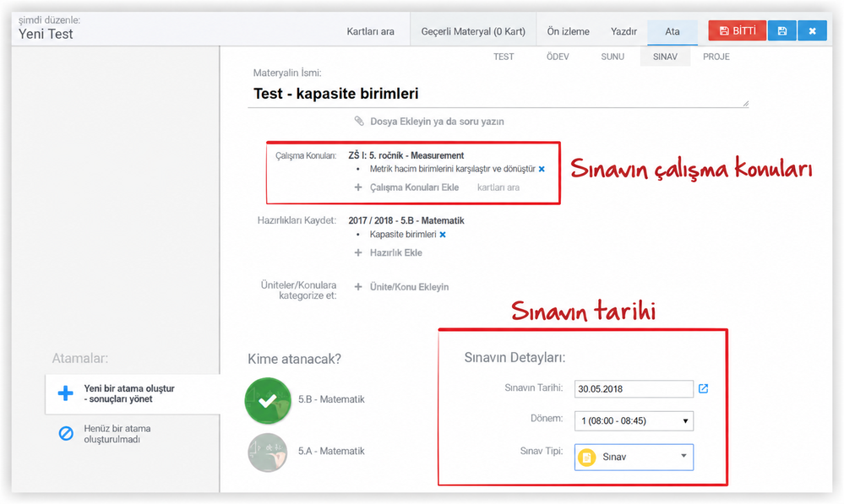This screenshot has height=504, width=844.
Task: Expand the Sınav Tipi dropdown
Action: [634, 457]
